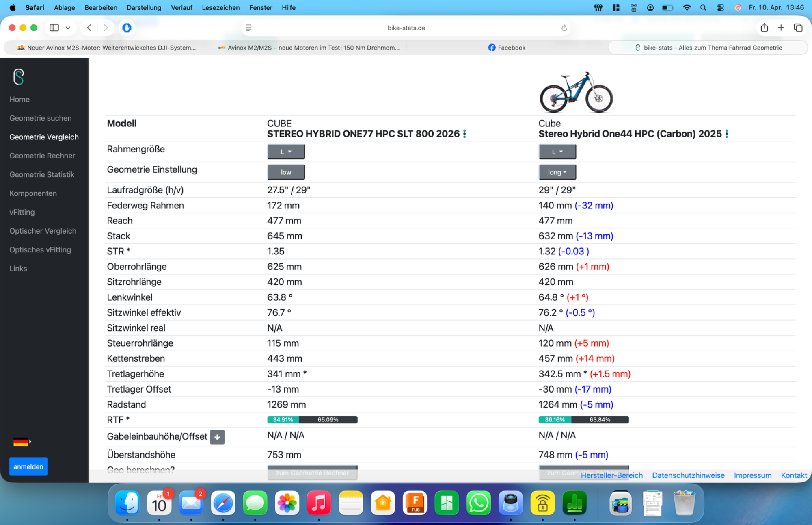Open the Apple menu
Image resolution: width=812 pixels, height=525 pixels.
tap(13, 7)
